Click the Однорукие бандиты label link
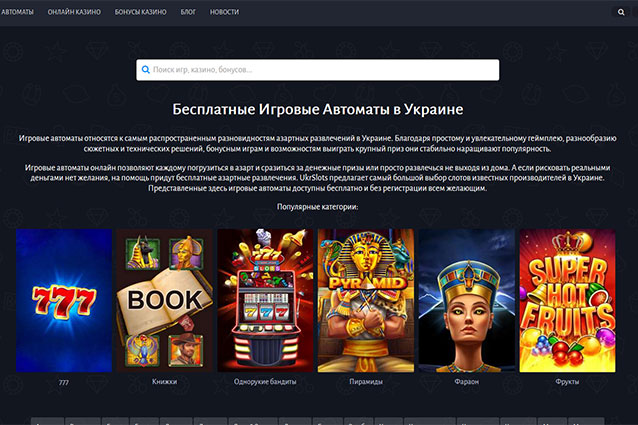Viewport: 638px width, 425px height. [x=265, y=382]
